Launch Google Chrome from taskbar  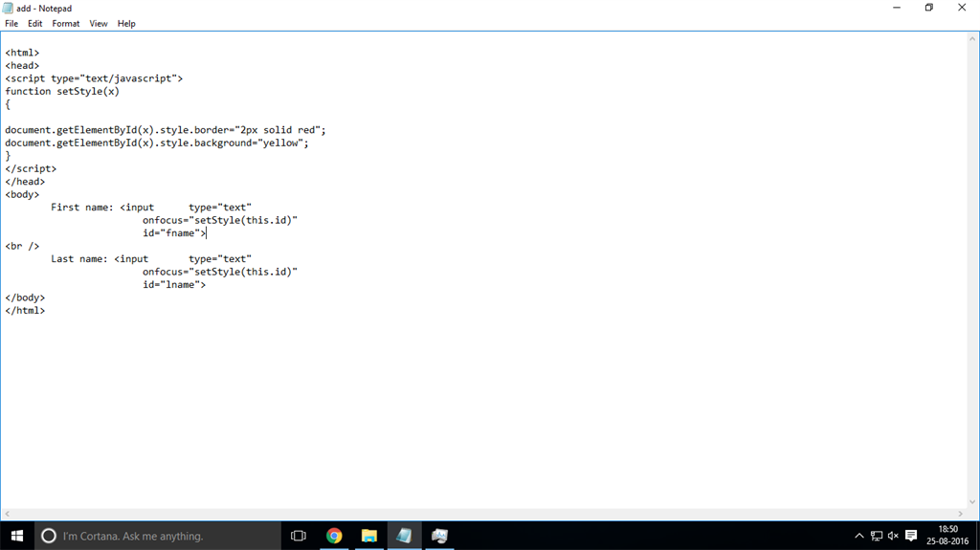(x=334, y=536)
